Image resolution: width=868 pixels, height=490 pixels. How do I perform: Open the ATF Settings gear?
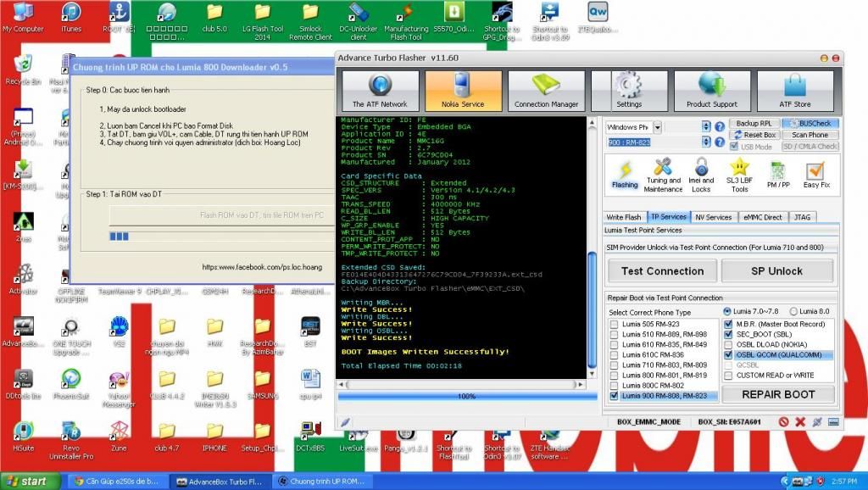630,91
